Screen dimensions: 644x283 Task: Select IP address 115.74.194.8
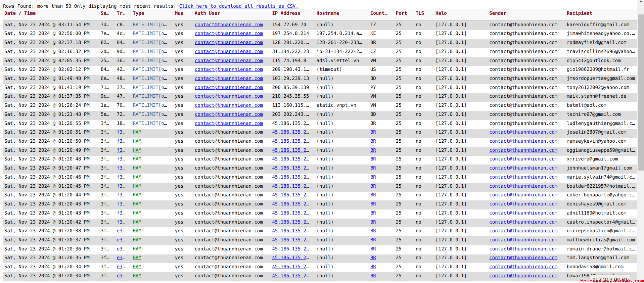(289, 61)
